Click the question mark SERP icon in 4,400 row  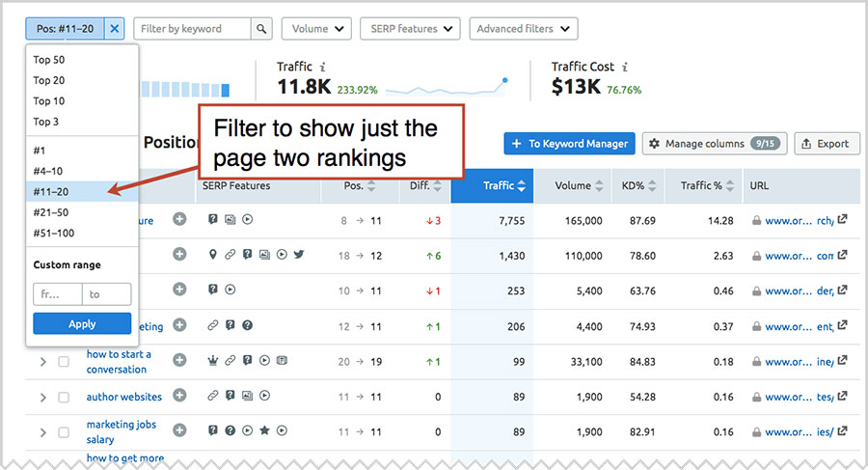(x=248, y=325)
